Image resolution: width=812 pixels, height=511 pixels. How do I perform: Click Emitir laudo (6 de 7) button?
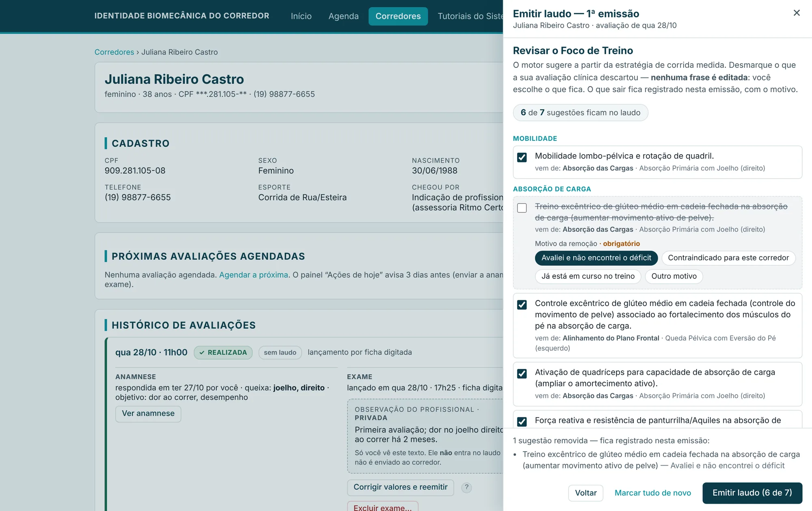(752, 493)
